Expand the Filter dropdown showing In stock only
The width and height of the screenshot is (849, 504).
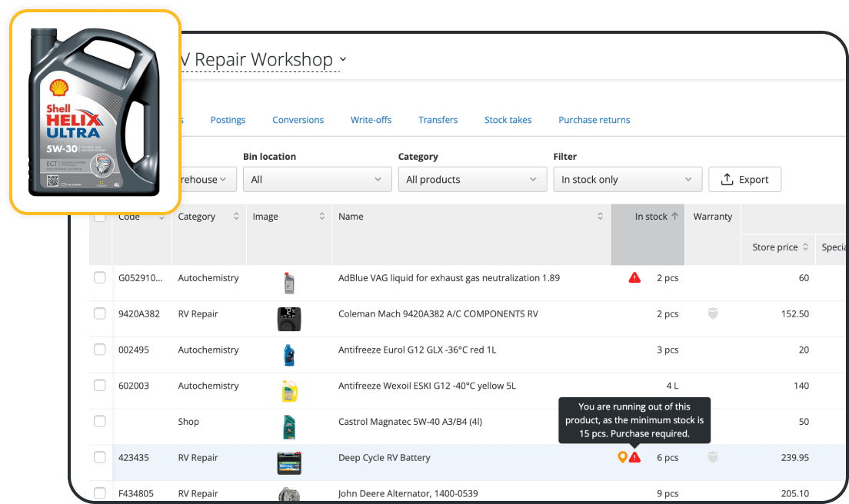627,179
